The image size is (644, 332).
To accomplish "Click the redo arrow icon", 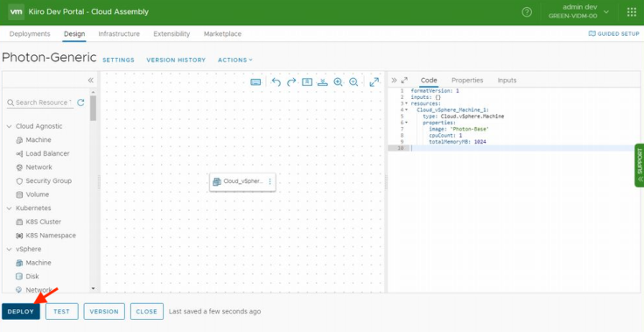I will (291, 81).
